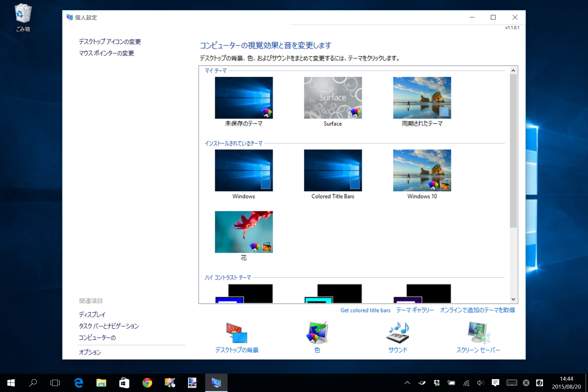Click the コンピューターの link in related items

tap(97, 338)
